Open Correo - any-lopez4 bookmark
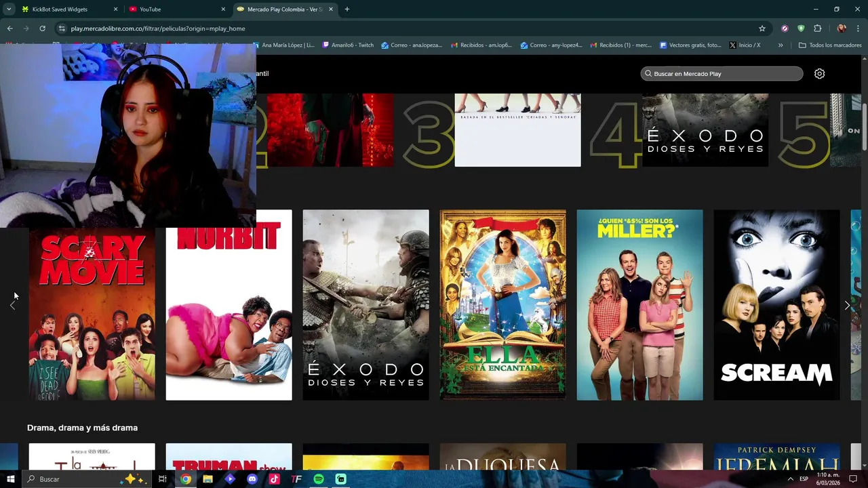The image size is (868, 488). pos(551,45)
